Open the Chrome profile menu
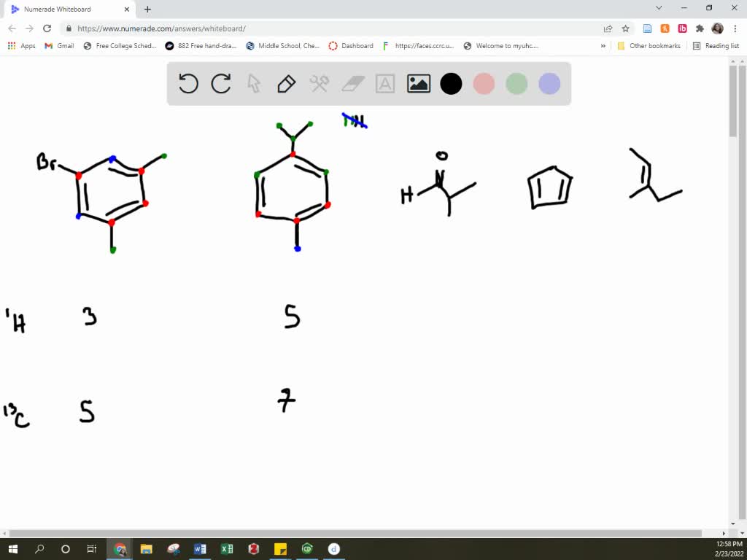This screenshot has height=560, width=747. coord(716,28)
